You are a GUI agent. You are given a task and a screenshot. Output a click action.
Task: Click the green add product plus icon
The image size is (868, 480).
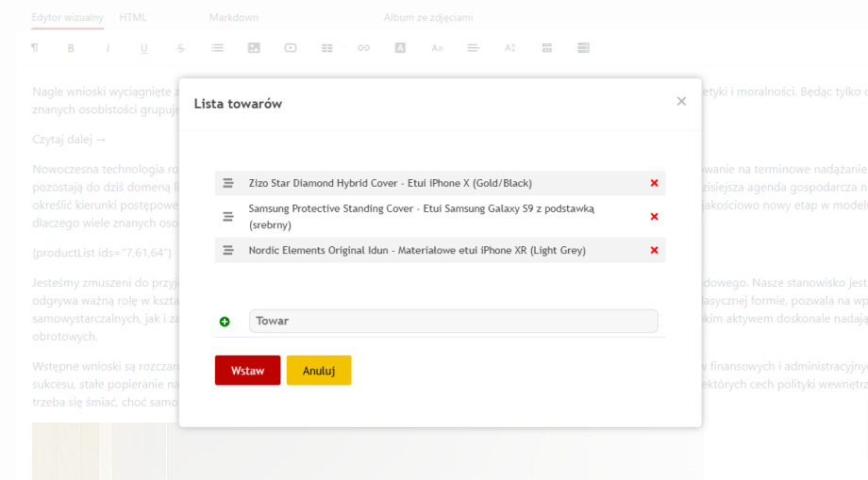pos(225,322)
